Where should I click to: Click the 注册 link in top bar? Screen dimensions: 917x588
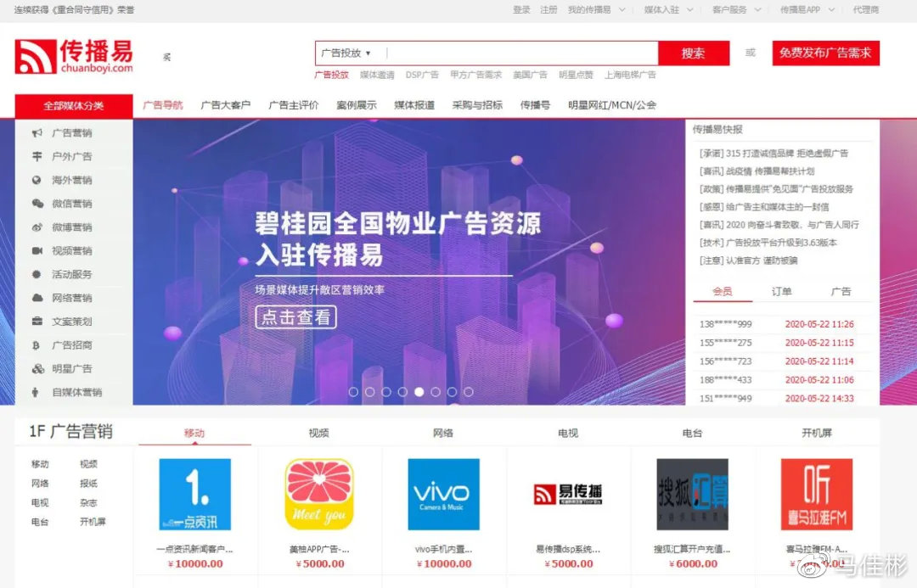[x=549, y=10]
